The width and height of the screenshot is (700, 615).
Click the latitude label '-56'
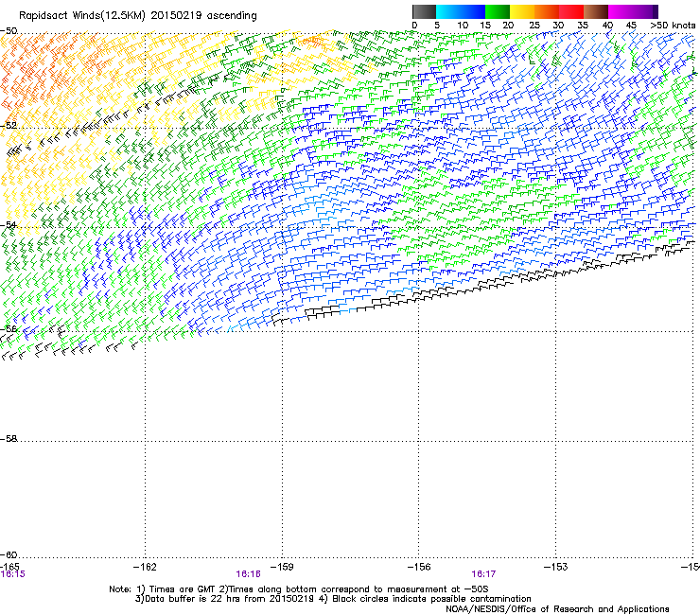[9, 329]
